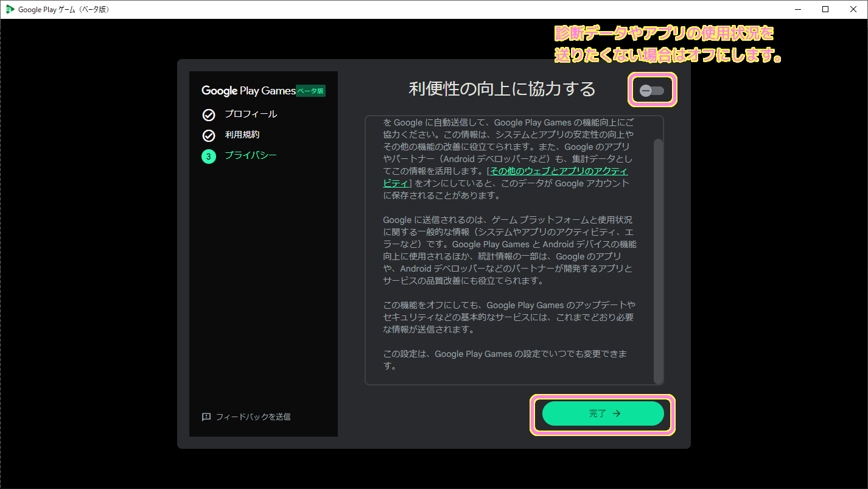Click the green step 3 circle icon
The width and height of the screenshot is (868, 489).
pyautogui.click(x=209, y=157)
